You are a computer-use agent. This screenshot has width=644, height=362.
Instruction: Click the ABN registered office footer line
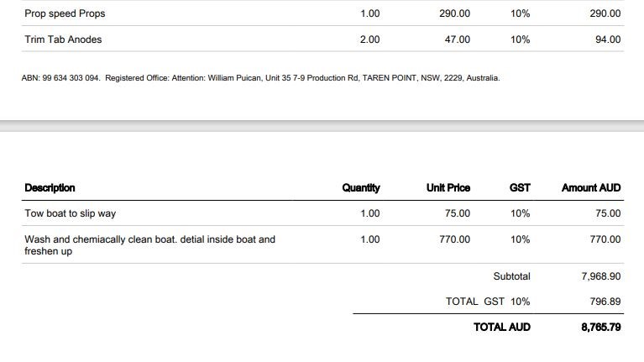[x=260, y=78]
